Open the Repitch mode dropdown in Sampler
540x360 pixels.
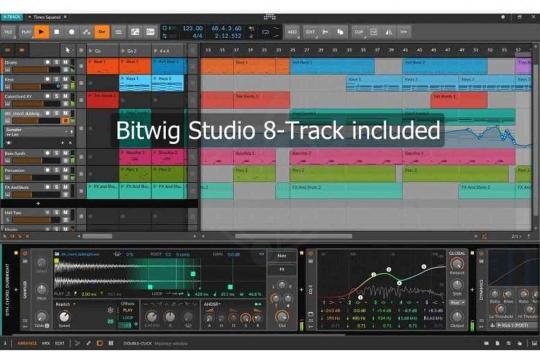point(65,305)
